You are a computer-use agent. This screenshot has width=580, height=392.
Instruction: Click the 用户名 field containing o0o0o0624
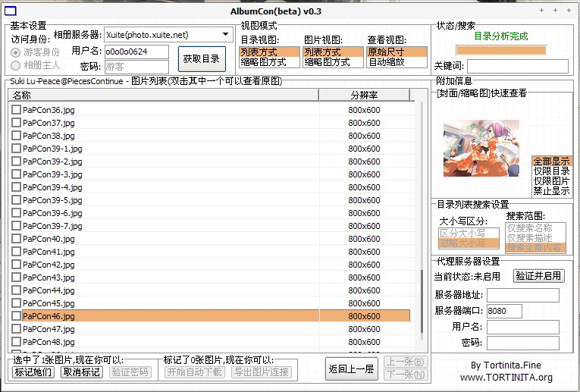click(136, 52)
